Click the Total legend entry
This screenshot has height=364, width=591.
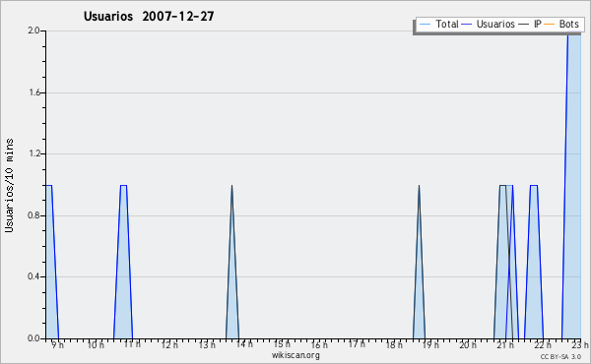tap(438, 24)
